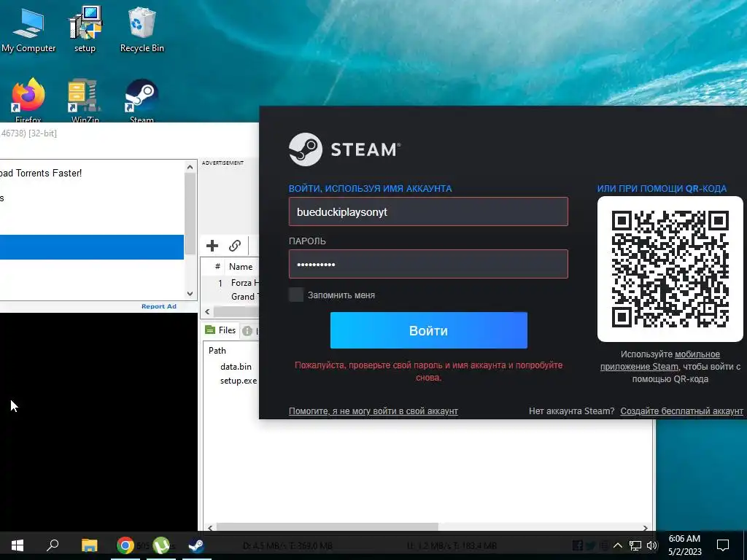Viewport: 747px width, 560px height.
Task: Click 'Torrents Faster!' ad text
Action: coord(49,174)
